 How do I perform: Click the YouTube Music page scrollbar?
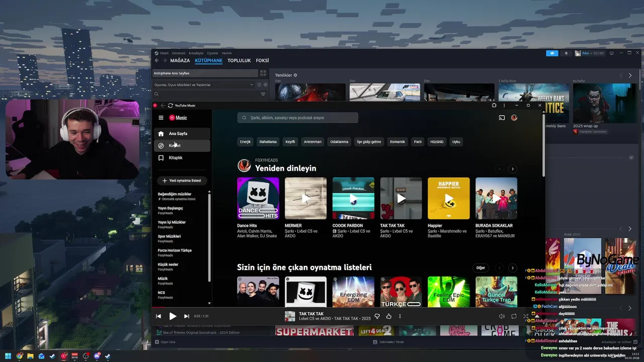tap(543, 146)
